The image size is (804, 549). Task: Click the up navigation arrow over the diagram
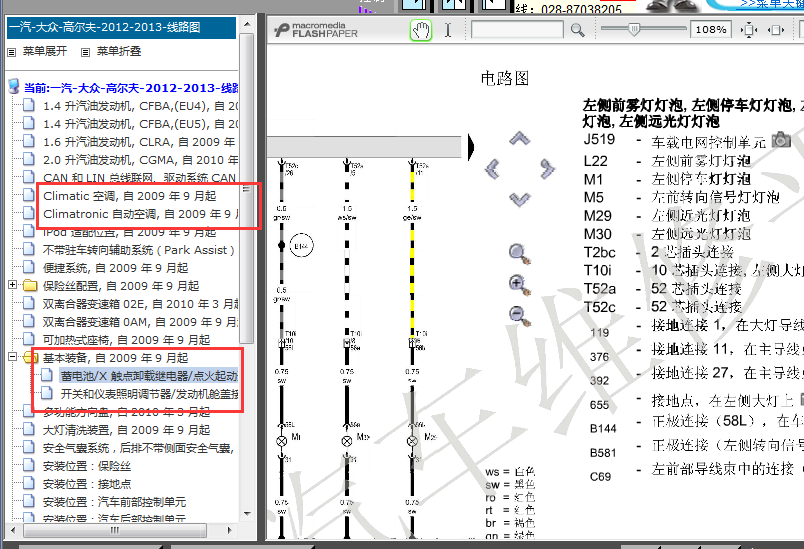[519, 138]
